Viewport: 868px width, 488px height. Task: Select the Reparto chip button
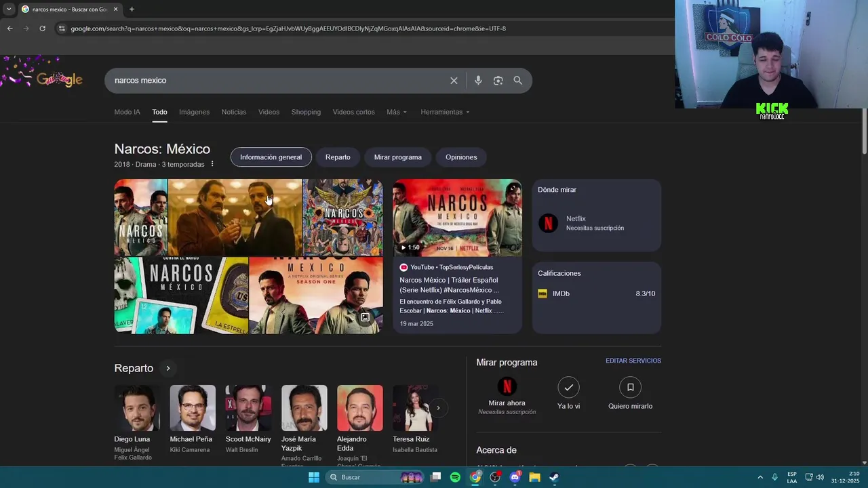click(338, 157)
